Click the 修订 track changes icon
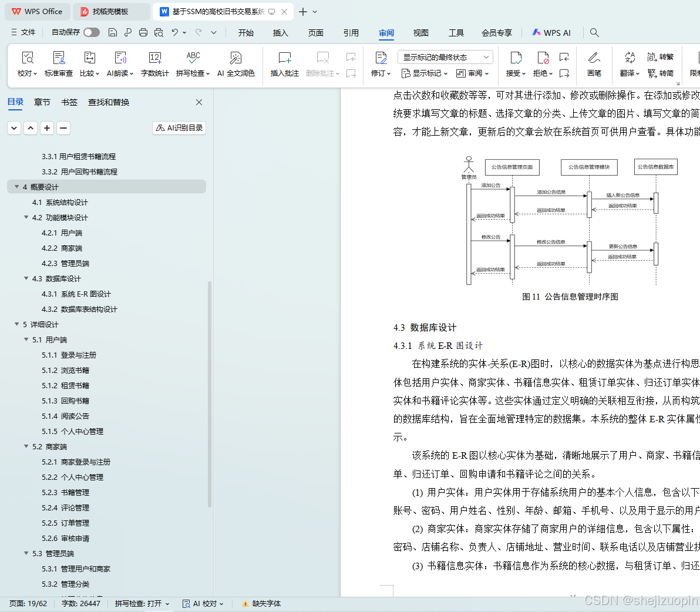This screenshot has width=700, height=612. click(381, 58)
